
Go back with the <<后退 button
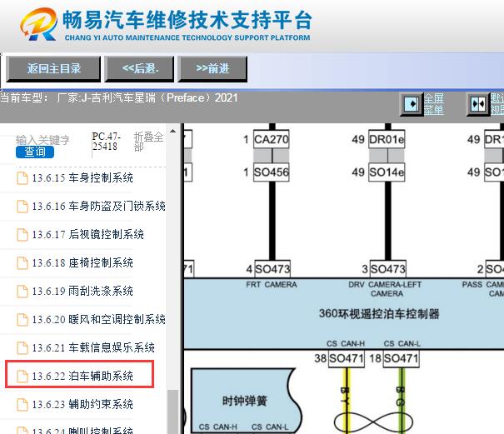pos(139,68)
